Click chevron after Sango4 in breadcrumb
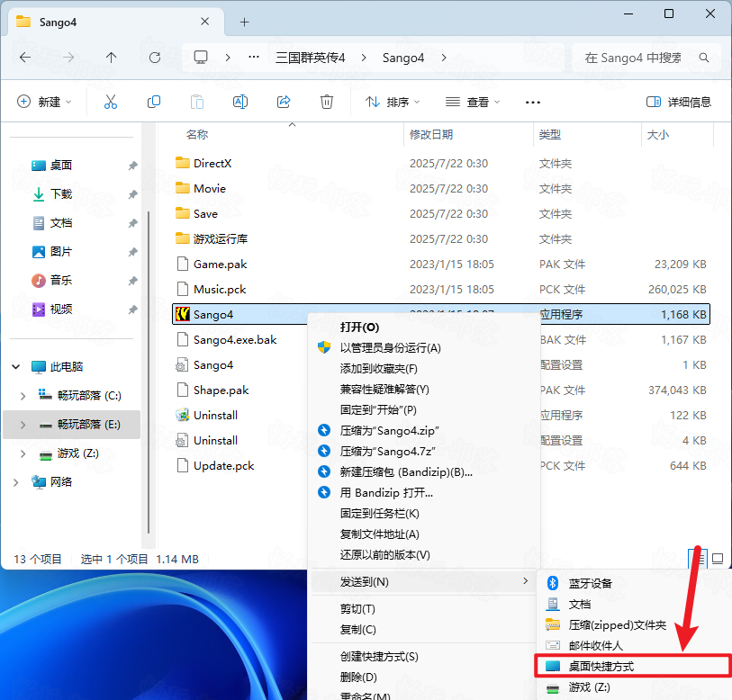This screenshot has width=732, height=700. 444,58
